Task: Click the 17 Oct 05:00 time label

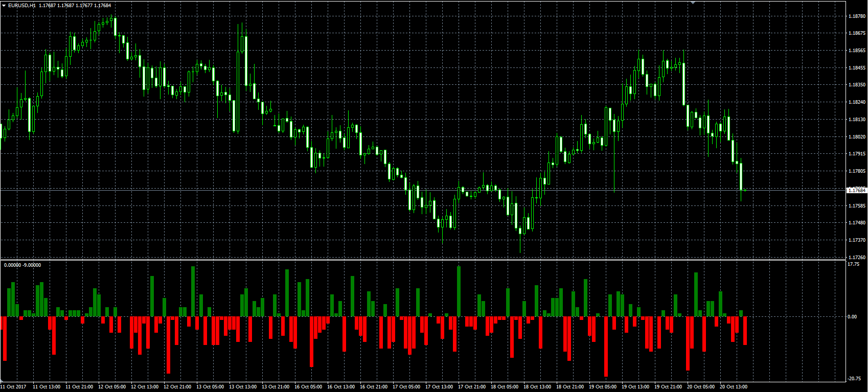Action: coord(406,387)
